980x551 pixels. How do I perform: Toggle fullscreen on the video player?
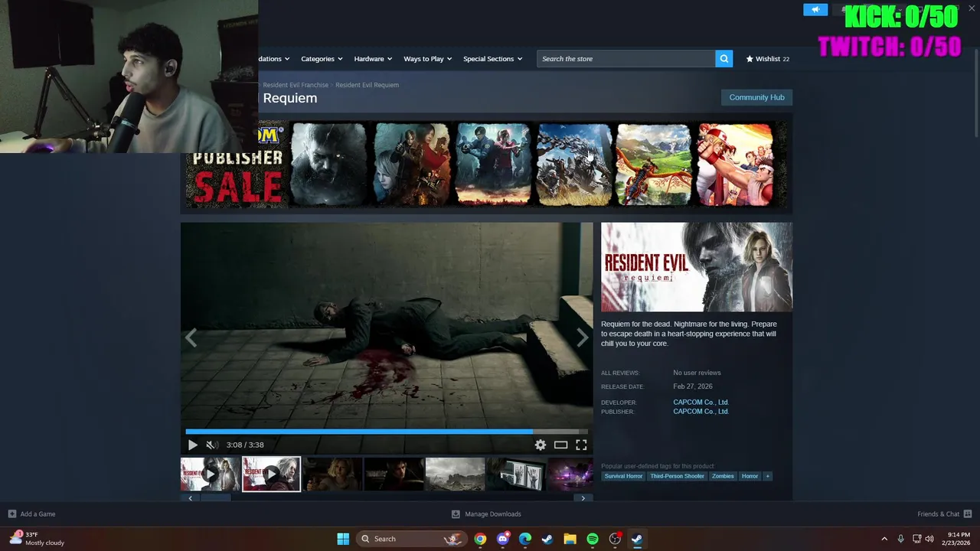[x=581, y=445]
